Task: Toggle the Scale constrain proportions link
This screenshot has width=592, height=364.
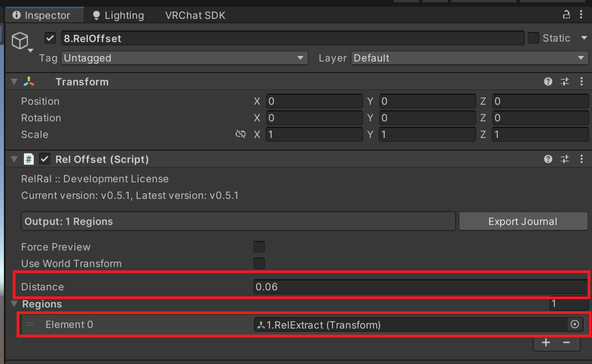Action: coord(241,134)
